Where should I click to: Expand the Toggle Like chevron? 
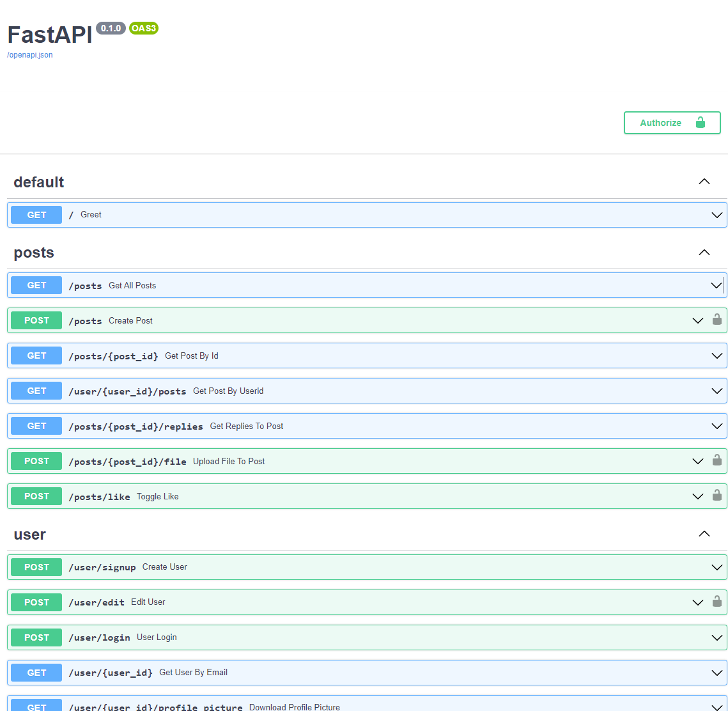tap(698, 496)
